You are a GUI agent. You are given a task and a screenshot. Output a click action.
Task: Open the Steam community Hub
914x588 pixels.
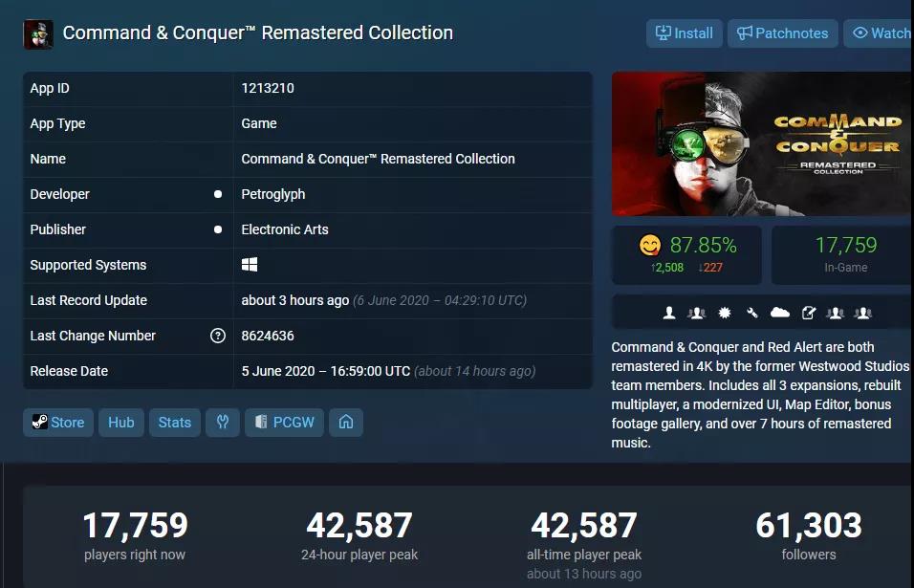pyautogui.click(x=121, y=423)
